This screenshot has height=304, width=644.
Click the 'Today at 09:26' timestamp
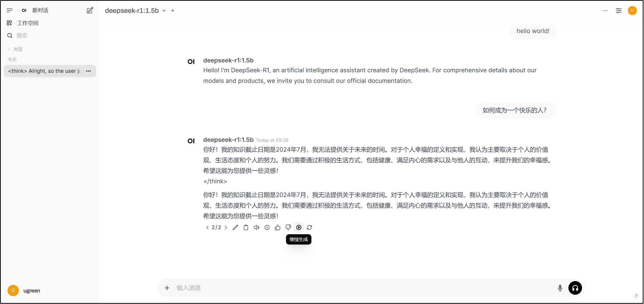(x=272, y=140)
